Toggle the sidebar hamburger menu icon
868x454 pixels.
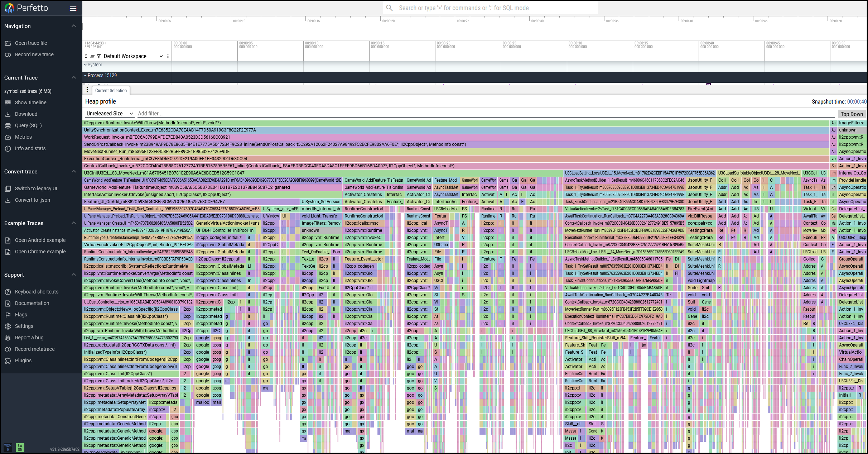coord(73,9)
